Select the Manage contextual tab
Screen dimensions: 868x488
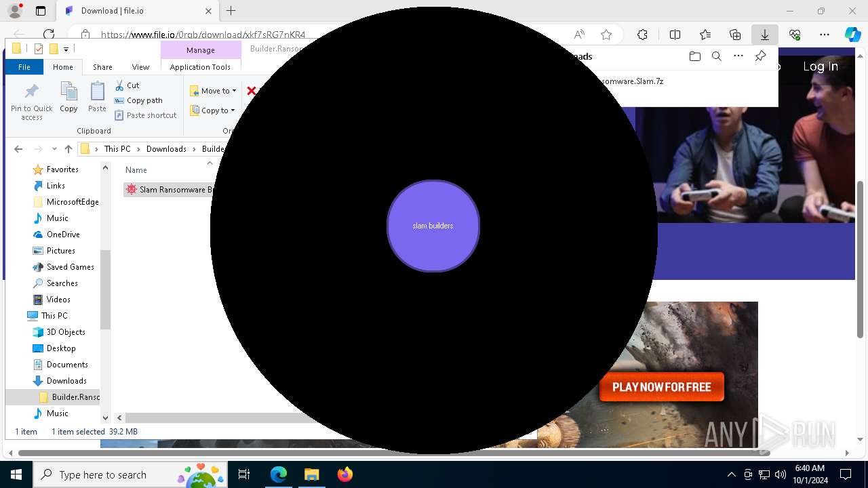(x=201, y=50)
